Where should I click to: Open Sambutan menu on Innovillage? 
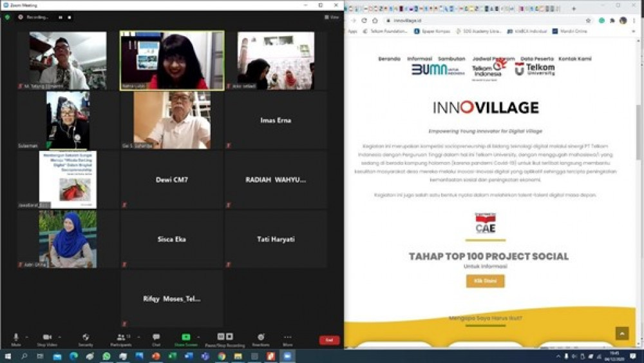(x=451, y=59)
